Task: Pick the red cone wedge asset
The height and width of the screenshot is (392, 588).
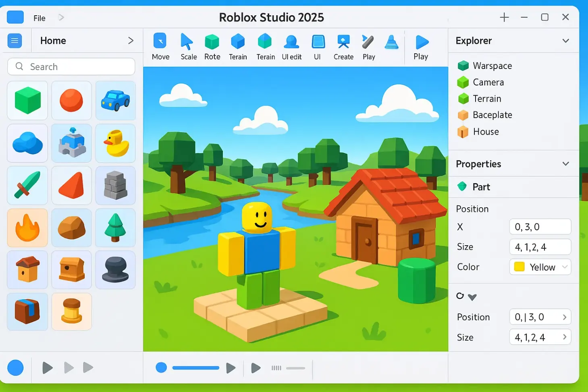Action: click(x=71, y=186)
